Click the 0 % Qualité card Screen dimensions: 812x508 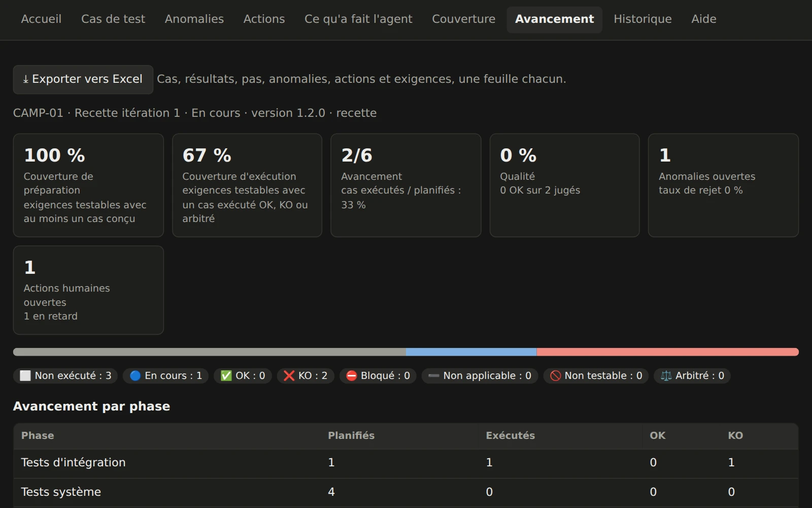(x=564, y=185)
